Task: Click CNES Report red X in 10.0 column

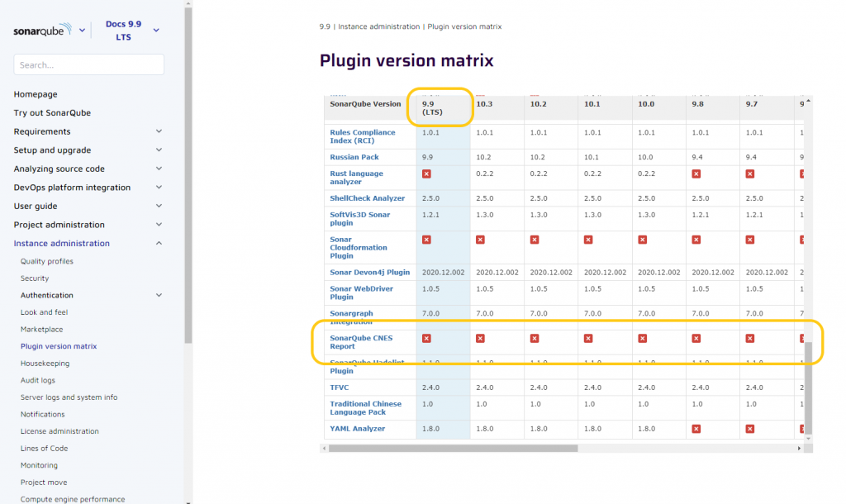Action: 642,338
